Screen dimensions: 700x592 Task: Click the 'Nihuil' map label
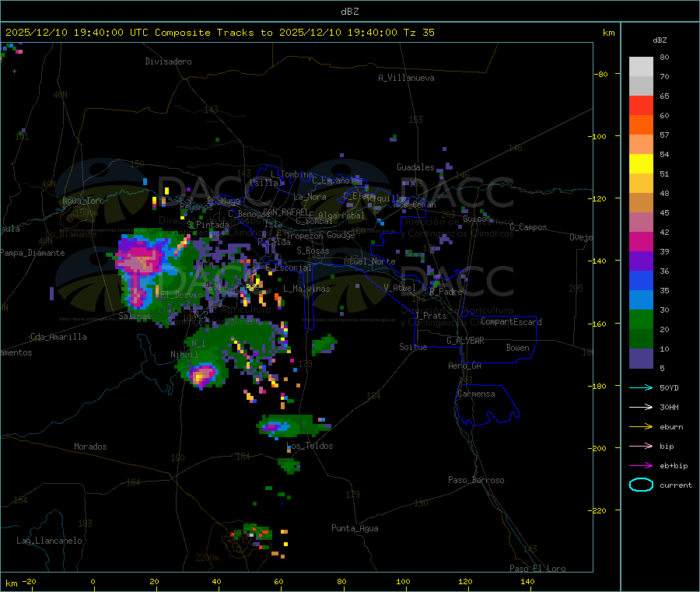184,355
